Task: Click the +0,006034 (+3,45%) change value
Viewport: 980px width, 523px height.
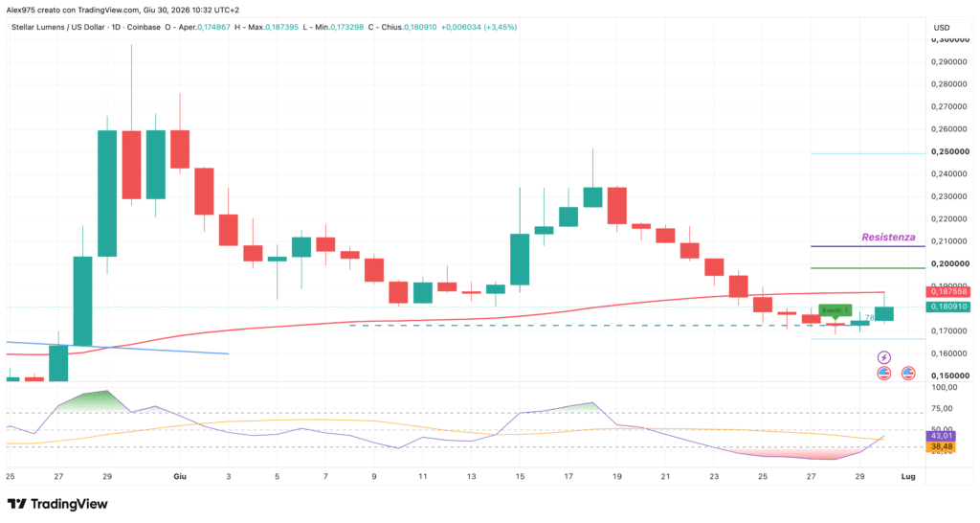Action: tap(479, 28)
